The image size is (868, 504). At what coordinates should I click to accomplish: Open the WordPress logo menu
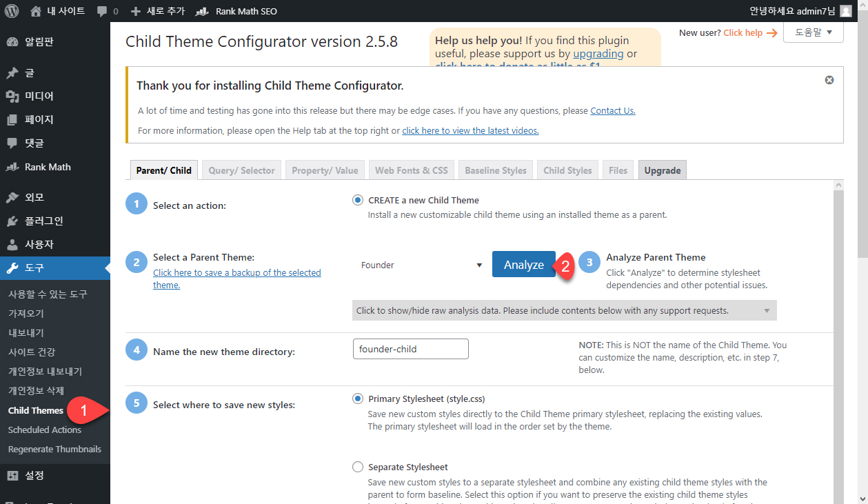tap(11, 11)
